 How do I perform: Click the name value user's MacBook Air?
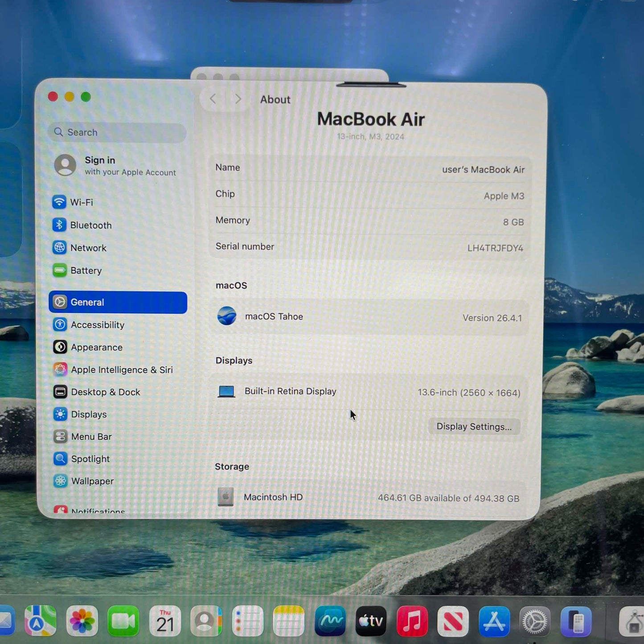(483, 169)
